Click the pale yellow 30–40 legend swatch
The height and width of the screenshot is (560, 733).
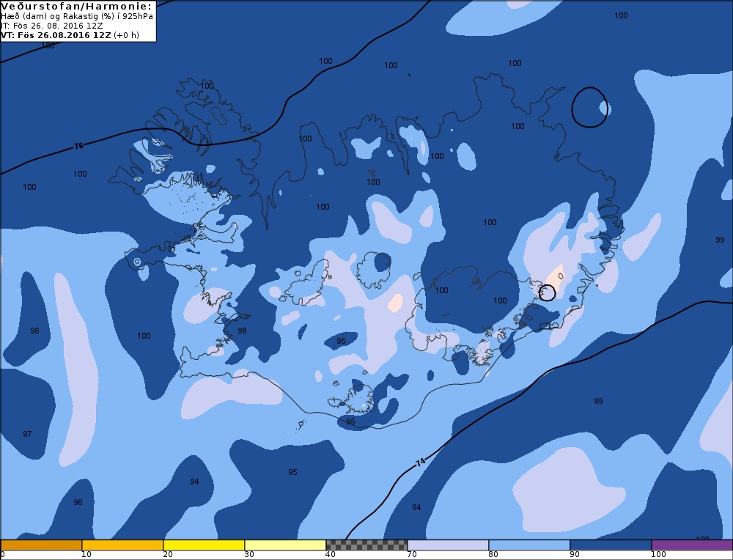(285, 545)
